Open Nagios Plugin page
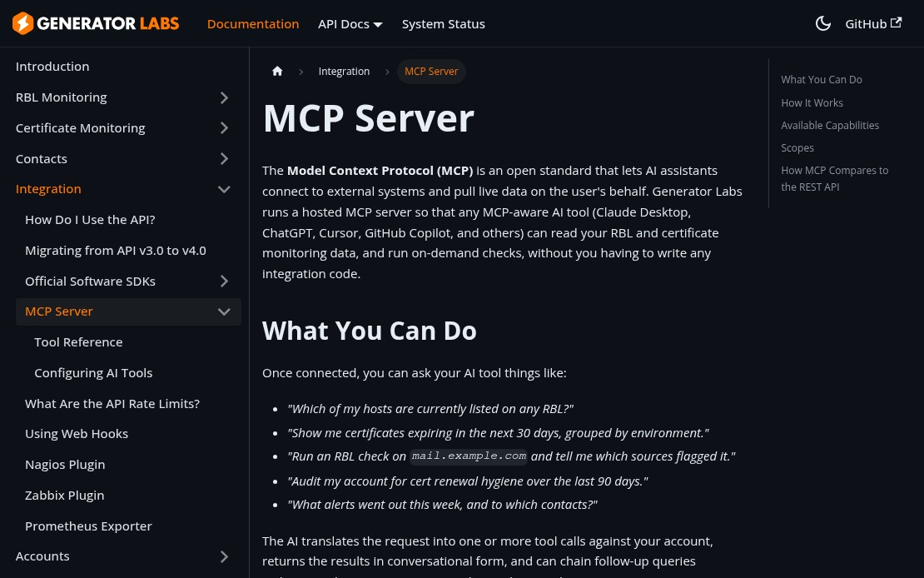 65,465
